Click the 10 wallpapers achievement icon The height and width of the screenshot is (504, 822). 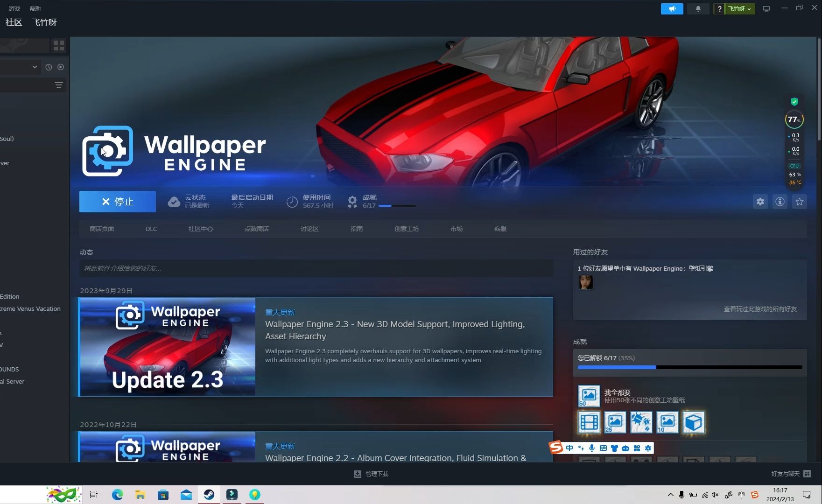[x=667, y=422]
